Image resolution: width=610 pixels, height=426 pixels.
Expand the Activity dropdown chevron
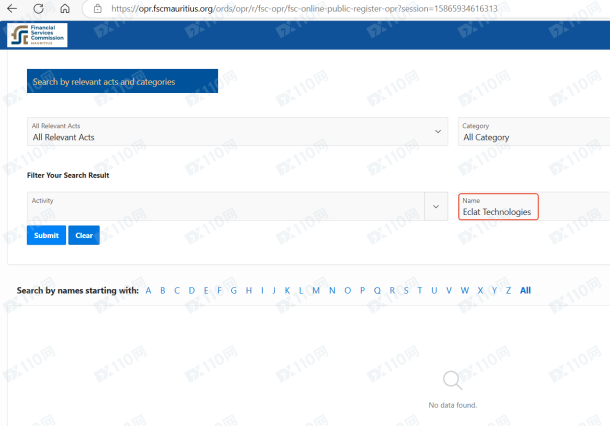pyautogui.click(x=436, y=206)
